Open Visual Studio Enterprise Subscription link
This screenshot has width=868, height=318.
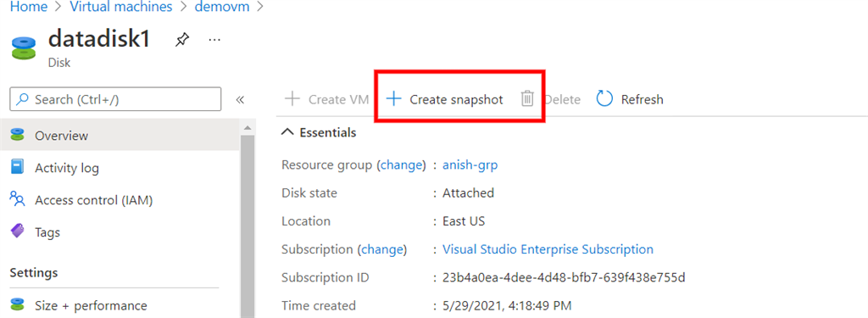coord(548,249)
